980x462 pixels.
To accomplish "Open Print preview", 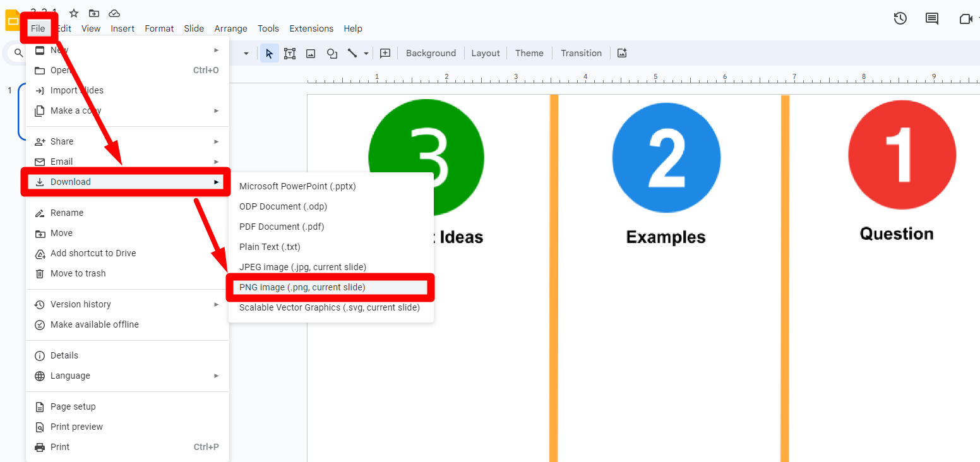I will pos(128,427).
